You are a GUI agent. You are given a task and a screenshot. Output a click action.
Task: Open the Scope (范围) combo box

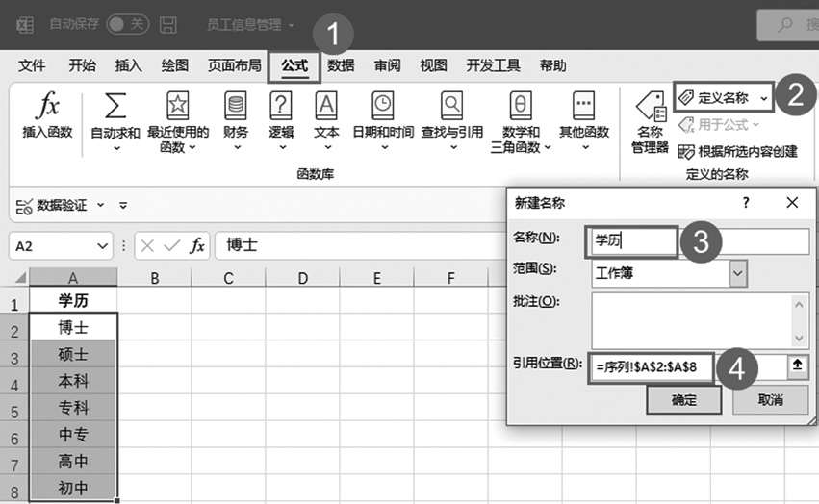(738, 273)
